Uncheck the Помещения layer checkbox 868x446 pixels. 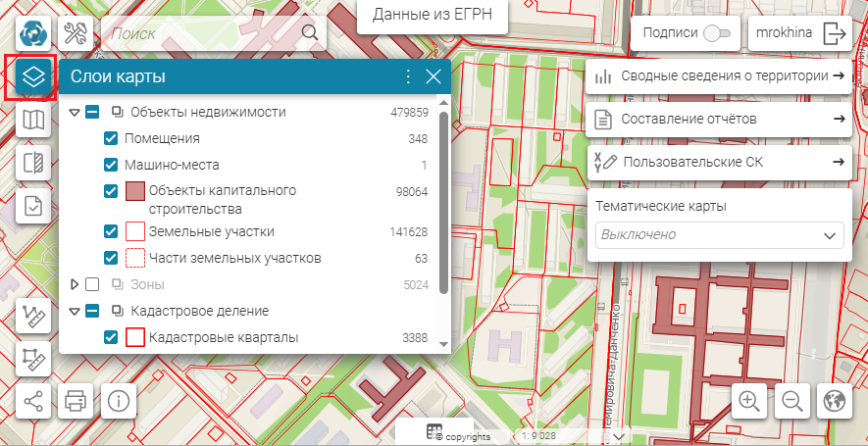pyautogui.click(x=111, y=139)
